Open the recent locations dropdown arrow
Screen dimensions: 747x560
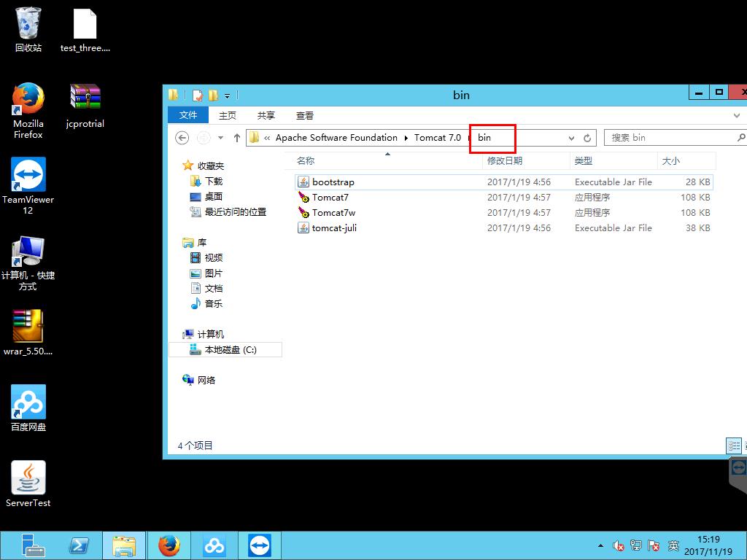(x=220, y=138)
